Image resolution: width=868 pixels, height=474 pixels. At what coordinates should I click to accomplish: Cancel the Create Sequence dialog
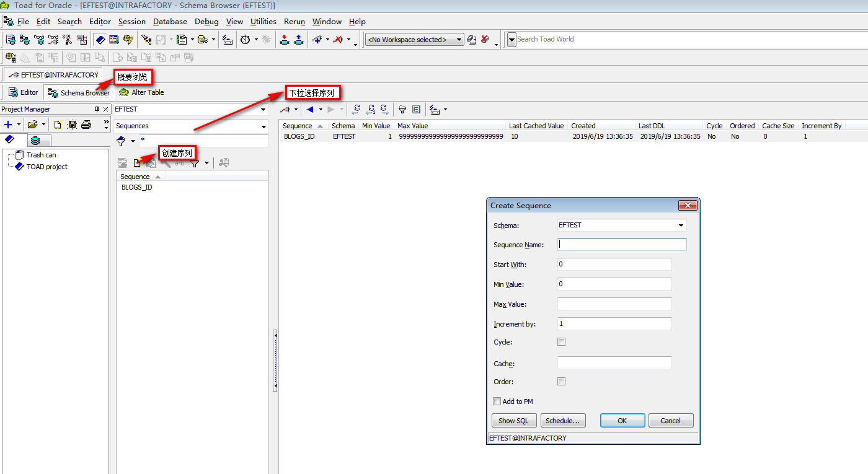(x=671, y=421)
